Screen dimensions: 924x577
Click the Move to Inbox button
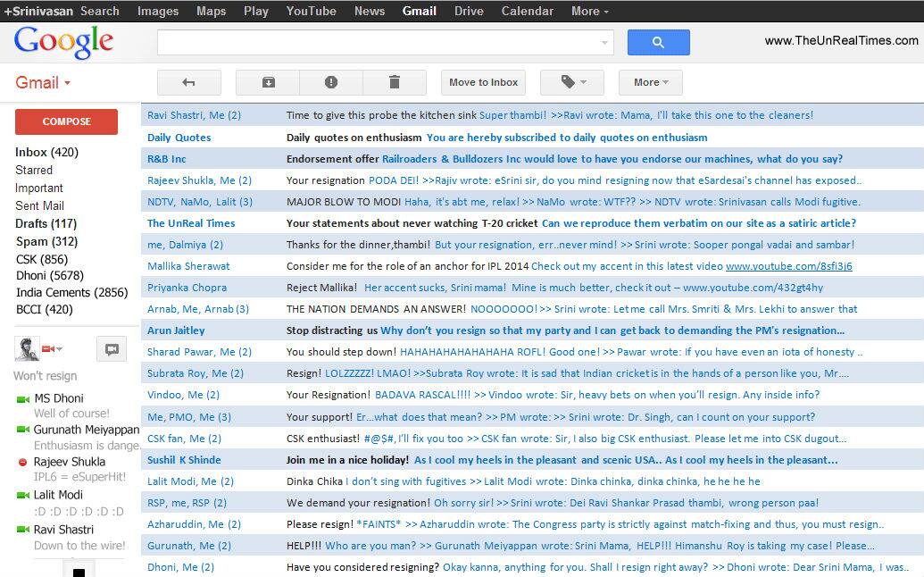(483, 82)
